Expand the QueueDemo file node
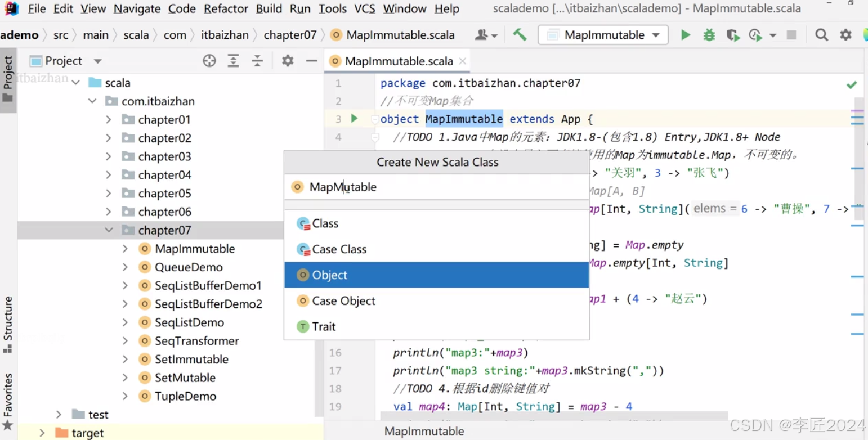The width and height of the screenshot is (868, 440). click(x=126, y=267)
